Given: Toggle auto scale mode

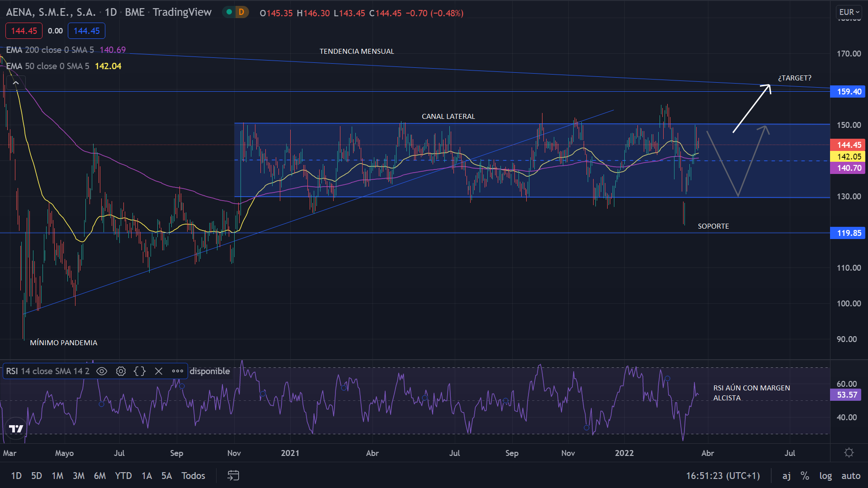Looking at the screenshot, I should [x=850, y=475].
